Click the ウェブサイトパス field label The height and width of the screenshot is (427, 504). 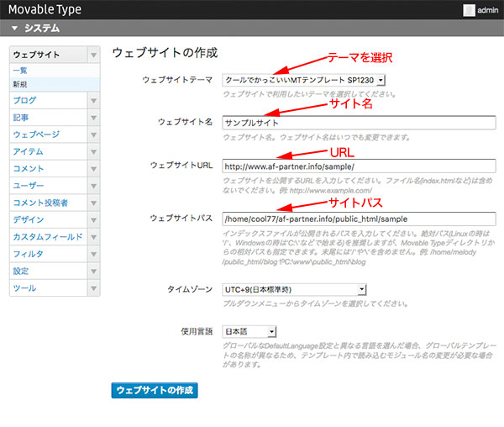tap(181, 218)
